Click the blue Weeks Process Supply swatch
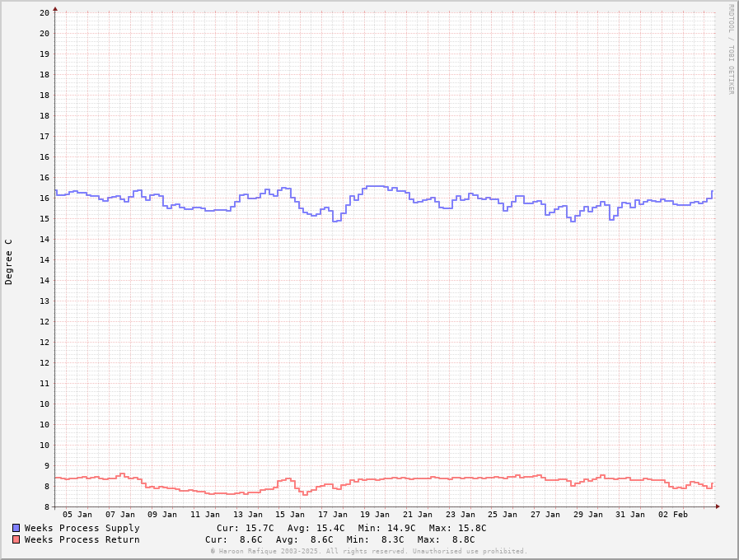Image resolution: width=739 pixels, height=560 pixels. [16, 528]
